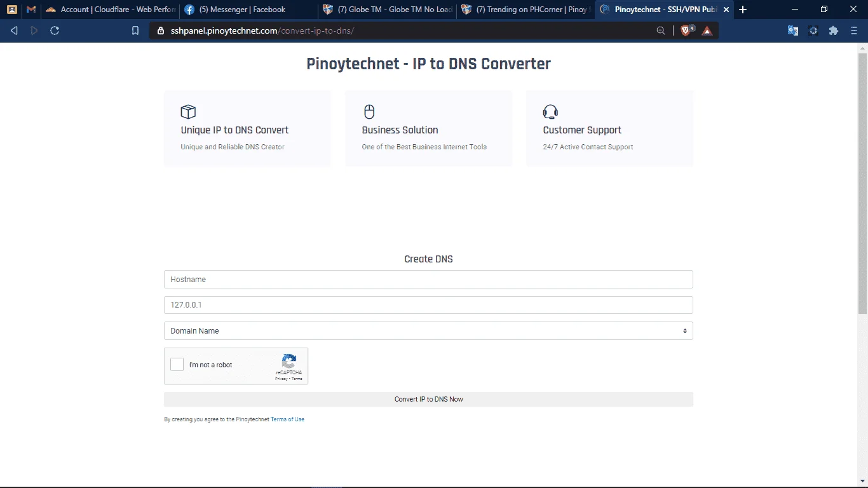
Task: Open the browser main hamburger menu
Action: (x=854, y=30)
